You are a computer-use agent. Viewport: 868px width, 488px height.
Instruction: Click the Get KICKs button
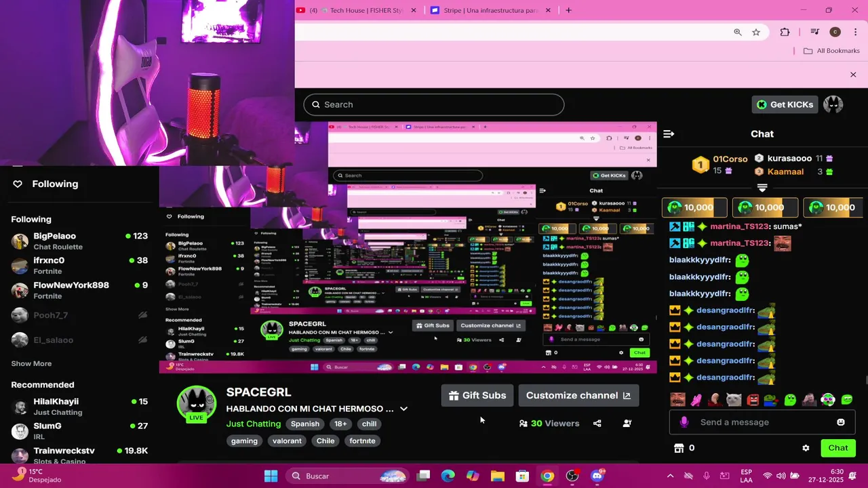(x=785, y=104)
